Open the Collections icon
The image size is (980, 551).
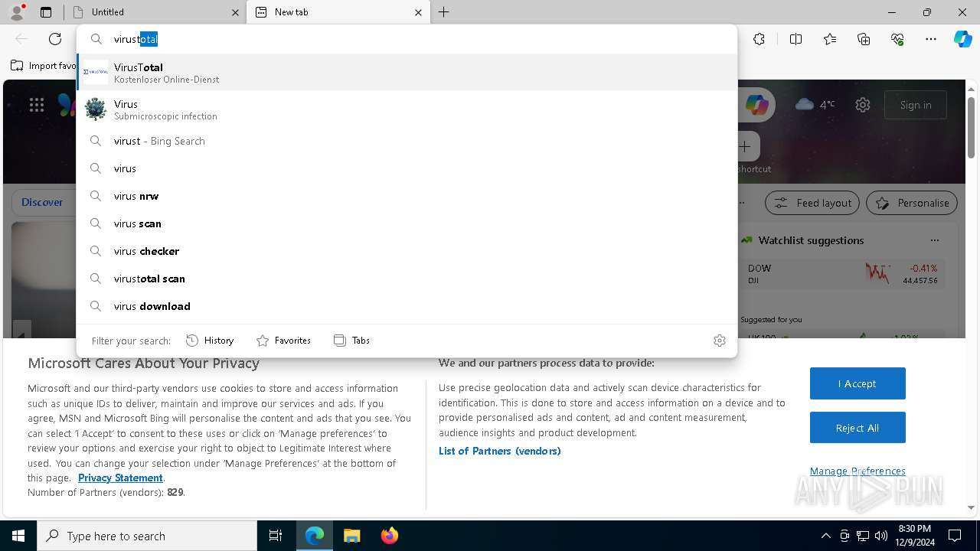point(864,39)
